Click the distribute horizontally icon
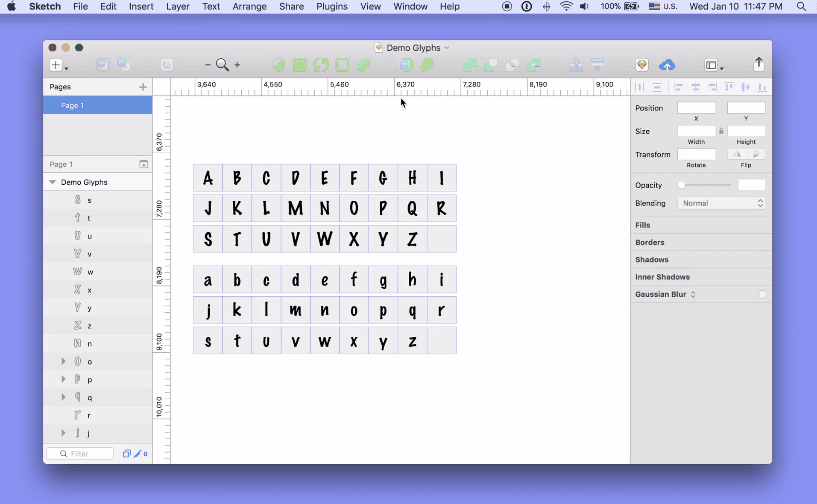Viewport: 817px width, 504px height. click(x=640, y=87)
